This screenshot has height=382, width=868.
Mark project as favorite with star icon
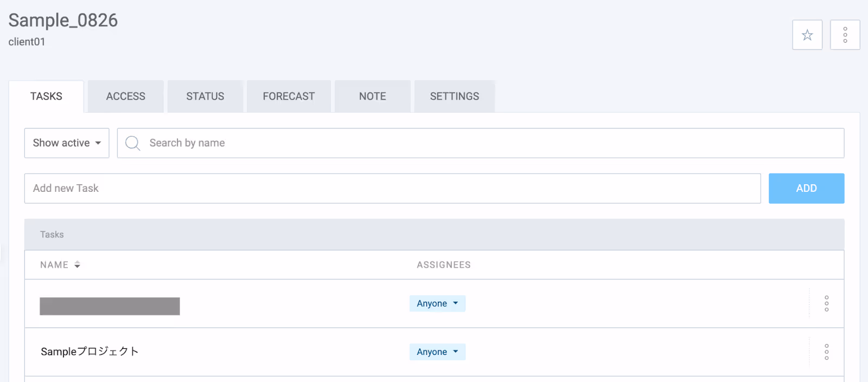click(x=807, y=35)
